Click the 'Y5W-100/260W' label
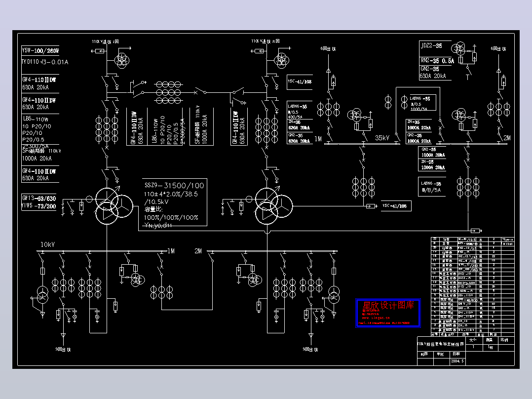 [40, 51]
